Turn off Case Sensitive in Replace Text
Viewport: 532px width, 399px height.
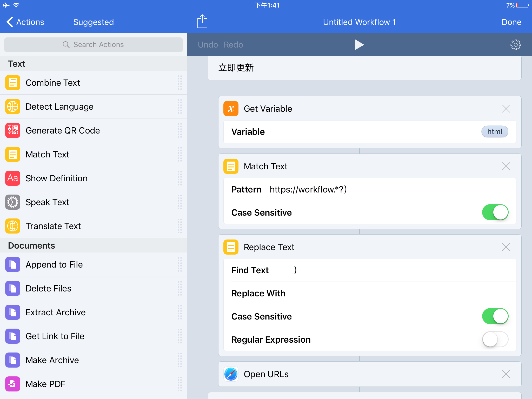point(495,316)
